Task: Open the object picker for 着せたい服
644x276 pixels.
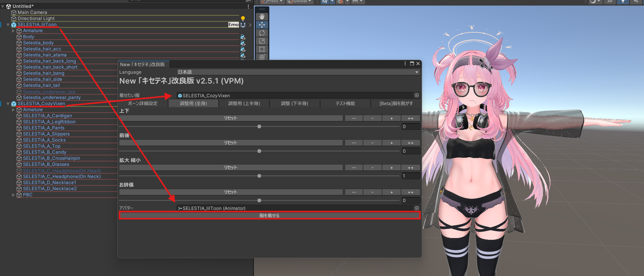Action: pyautogui.click(x=416, y=95)
